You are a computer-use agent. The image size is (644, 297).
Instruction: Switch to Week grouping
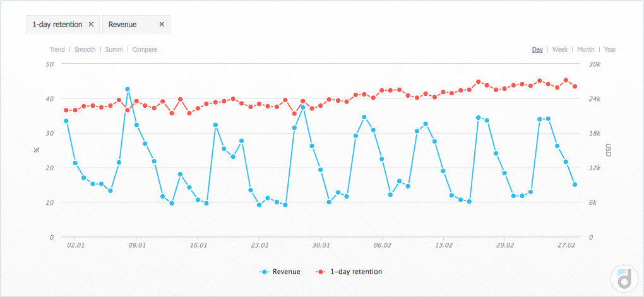coord(560,49)
